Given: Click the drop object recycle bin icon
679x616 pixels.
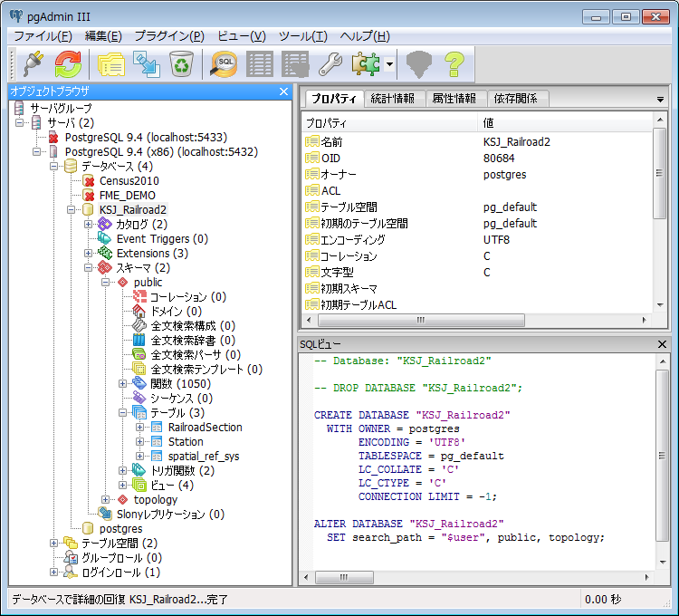Looking at the screenshot, I should pos(181,64).
